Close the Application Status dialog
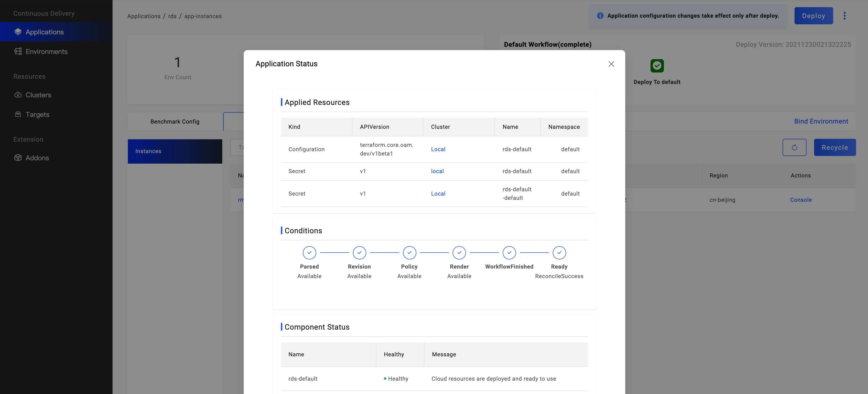The height and width of the screenshot is (394, 868). coord(611,64)
